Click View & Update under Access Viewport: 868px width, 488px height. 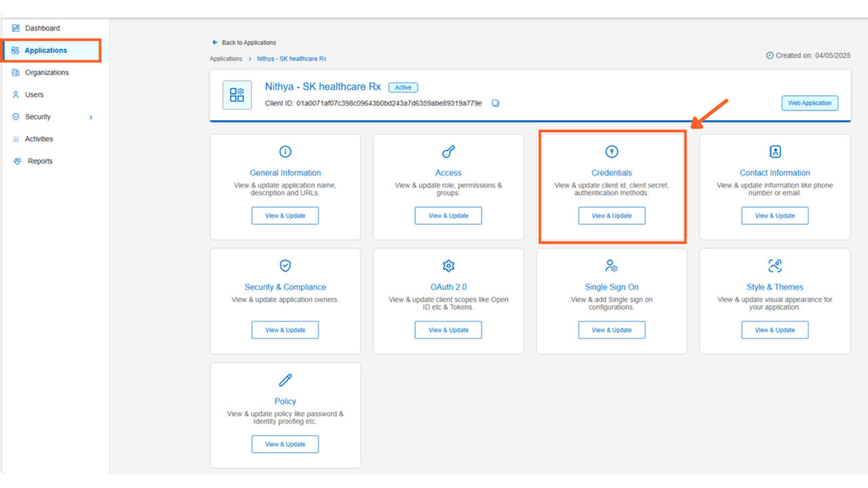tap(448, 216)
